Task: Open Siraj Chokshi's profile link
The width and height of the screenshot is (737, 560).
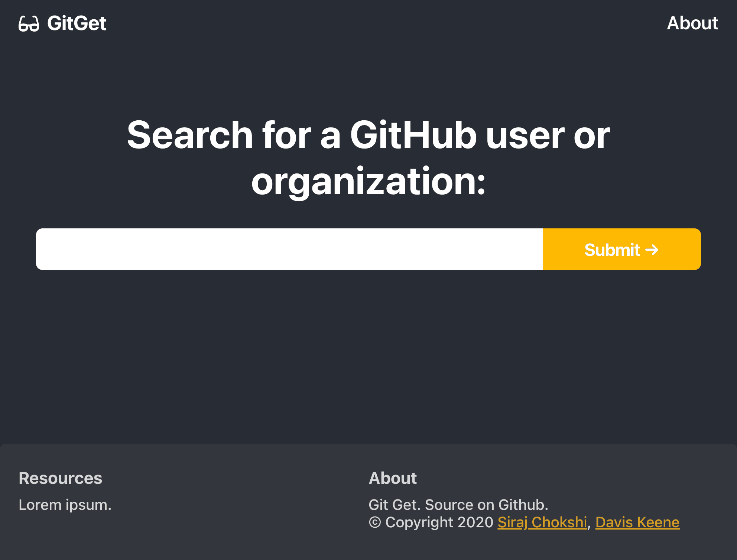Action: coord(542,522)
